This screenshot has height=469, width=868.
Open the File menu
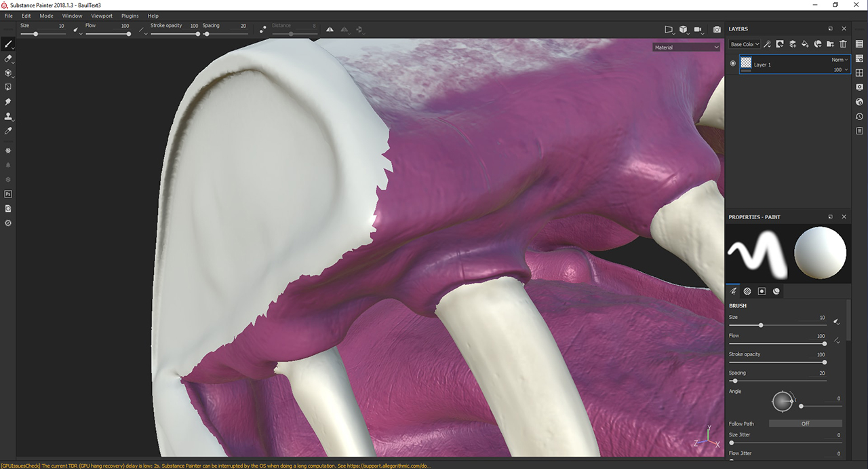pyautogui.click(x=8, y=16)
